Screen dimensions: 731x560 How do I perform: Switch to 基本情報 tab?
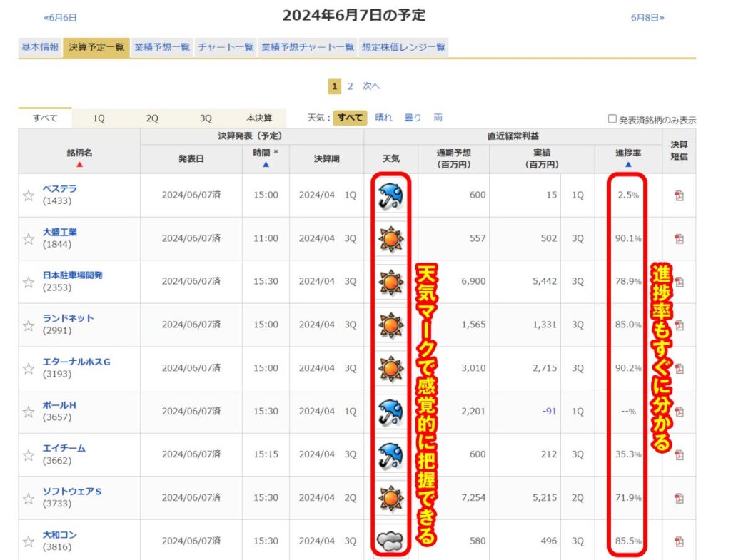40,47
